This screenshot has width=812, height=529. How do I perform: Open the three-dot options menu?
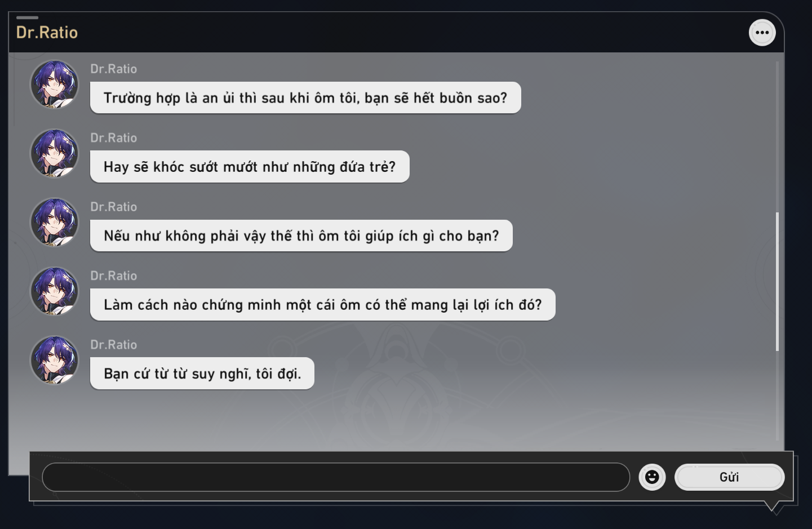(x=762, y=33)
